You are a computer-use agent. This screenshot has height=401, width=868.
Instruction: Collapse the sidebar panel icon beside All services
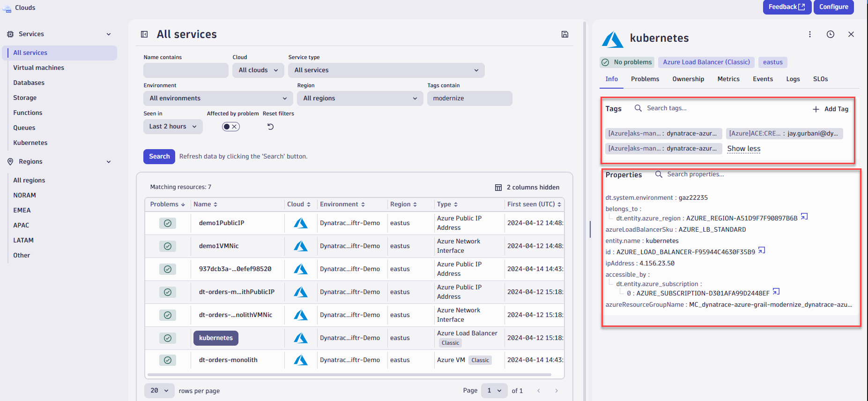144,34
